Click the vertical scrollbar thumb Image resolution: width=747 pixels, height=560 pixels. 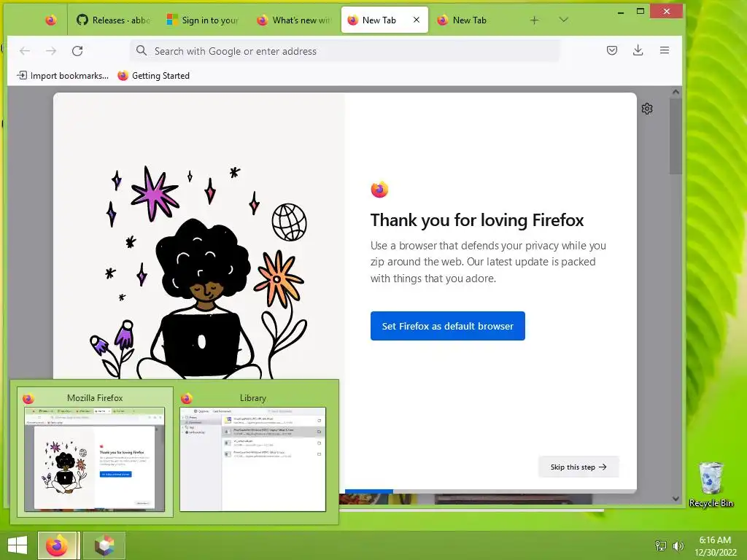tap(676, 136)
